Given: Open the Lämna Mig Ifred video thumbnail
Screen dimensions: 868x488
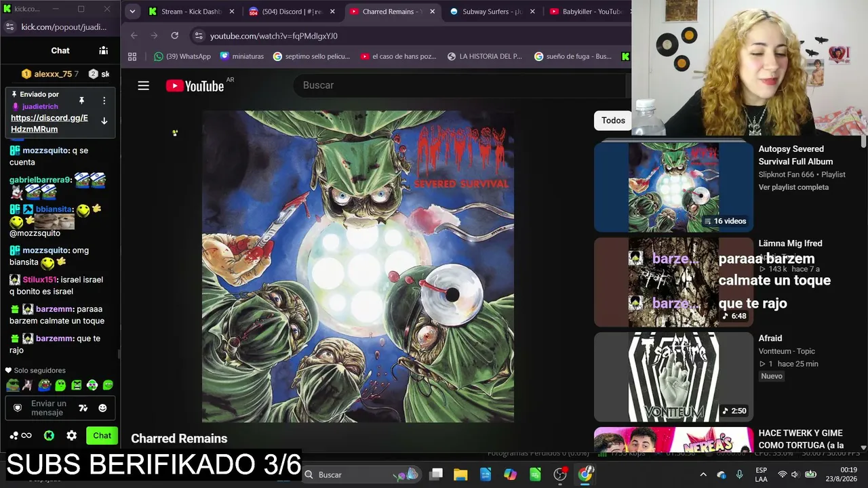Looking at the screenshot, I should coord(673,282).
